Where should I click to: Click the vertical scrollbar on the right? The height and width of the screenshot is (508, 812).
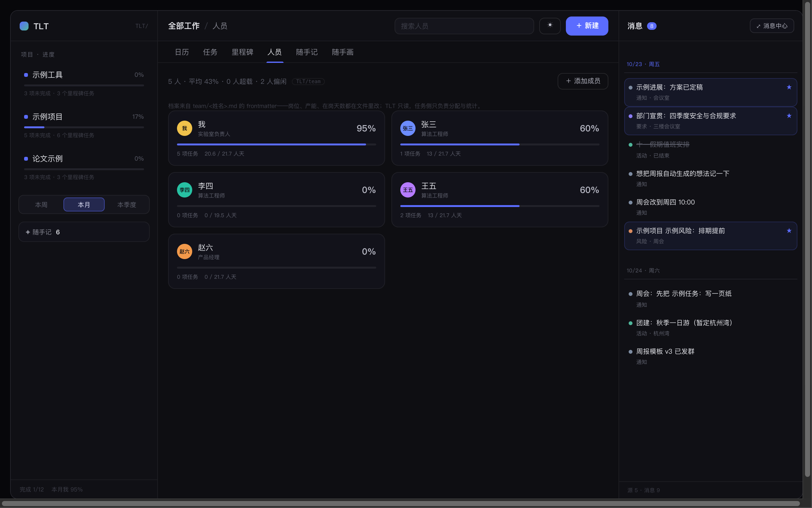tap(807, 238)
